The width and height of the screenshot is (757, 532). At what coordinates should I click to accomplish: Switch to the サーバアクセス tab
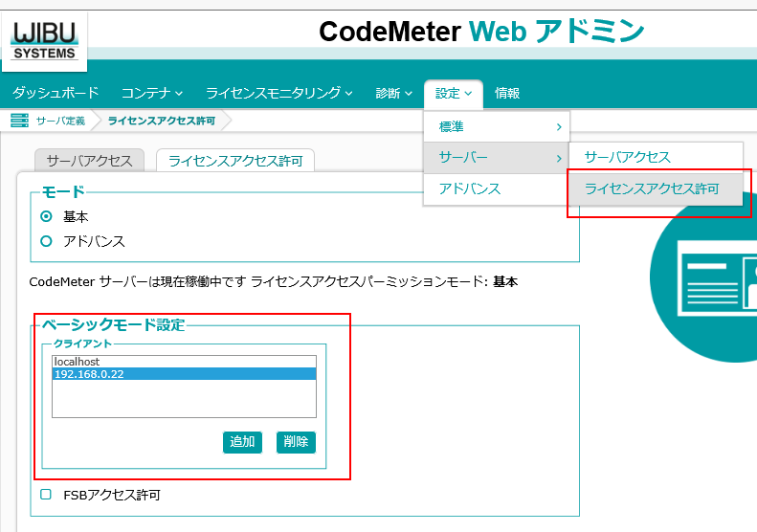[89, 161]
